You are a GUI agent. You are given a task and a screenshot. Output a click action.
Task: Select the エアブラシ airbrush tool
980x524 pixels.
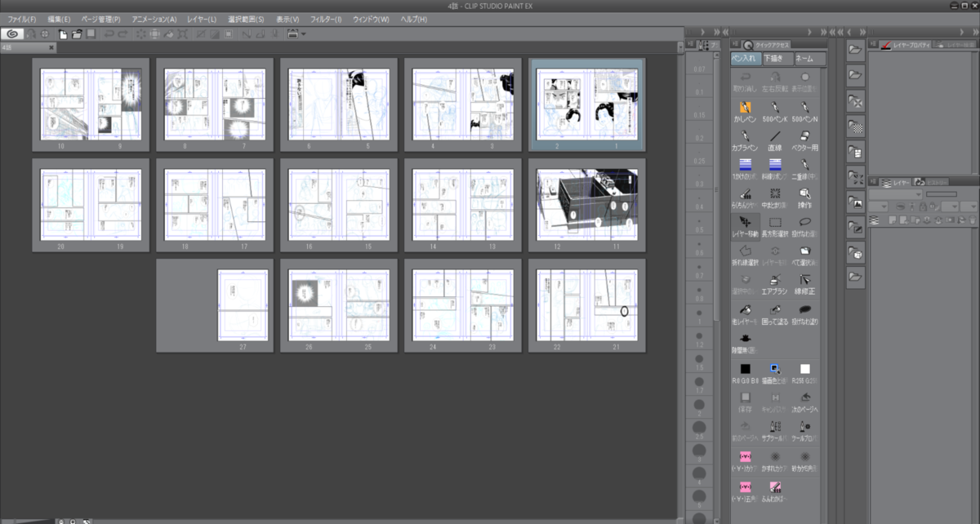tap(775, 284)
